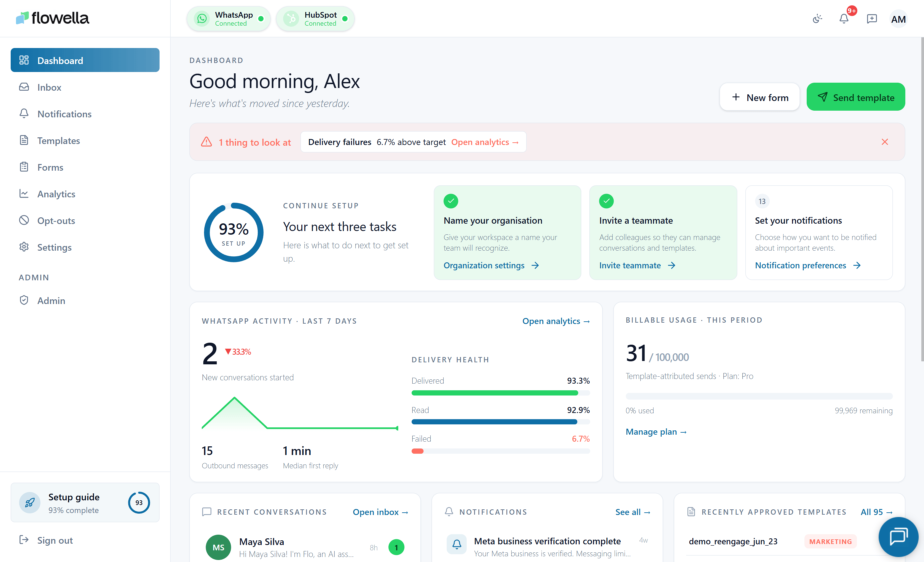Open Forms in the sidebar

click(85, 167)
